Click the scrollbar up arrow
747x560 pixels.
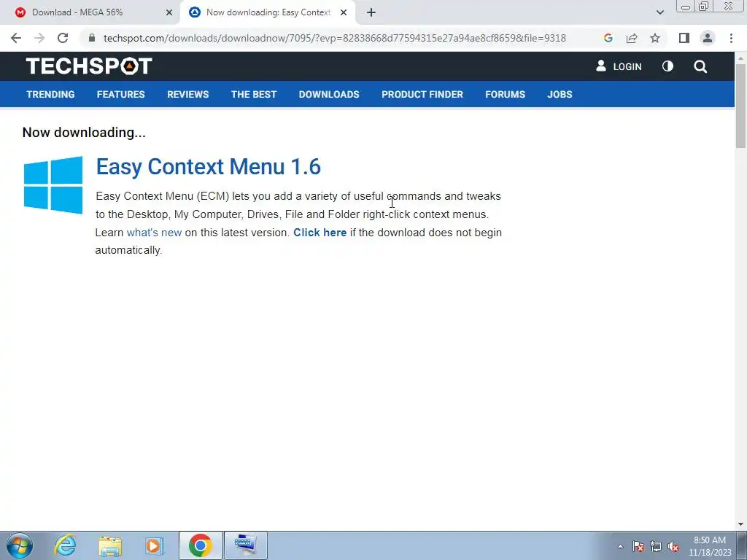[740, 58]
